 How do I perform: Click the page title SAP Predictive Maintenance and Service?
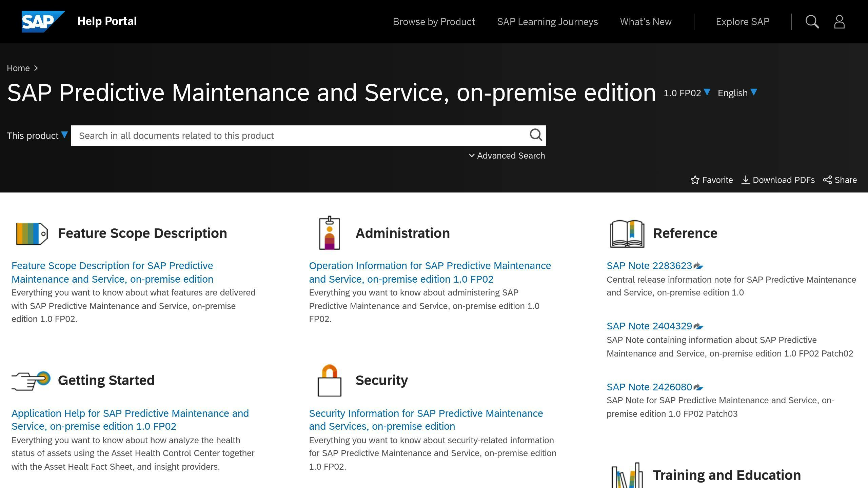[x=332, y=93]
